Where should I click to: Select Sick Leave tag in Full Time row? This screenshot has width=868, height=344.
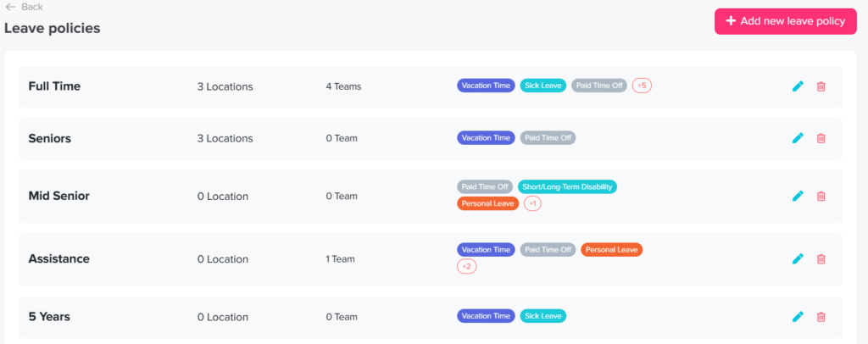click(542, 86)
